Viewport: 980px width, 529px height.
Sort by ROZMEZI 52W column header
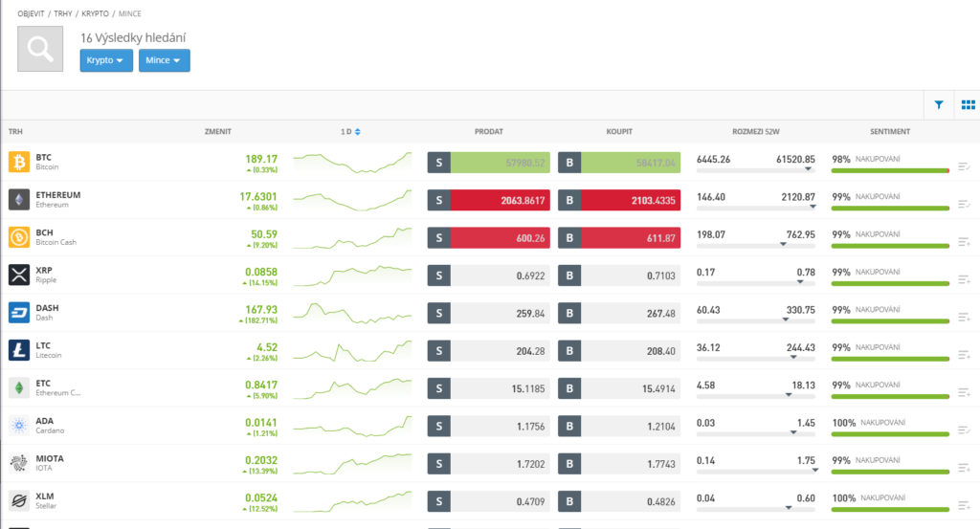click(x=756, y=132)
